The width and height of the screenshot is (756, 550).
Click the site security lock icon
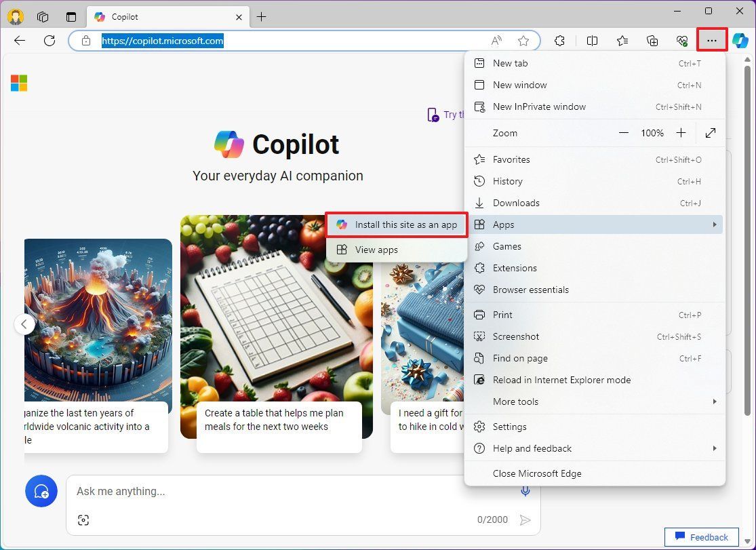coord(86,41)
